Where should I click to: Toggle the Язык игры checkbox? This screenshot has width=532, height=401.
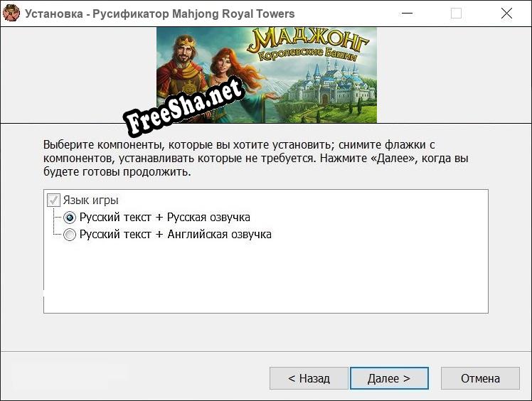tap(53, 200)
